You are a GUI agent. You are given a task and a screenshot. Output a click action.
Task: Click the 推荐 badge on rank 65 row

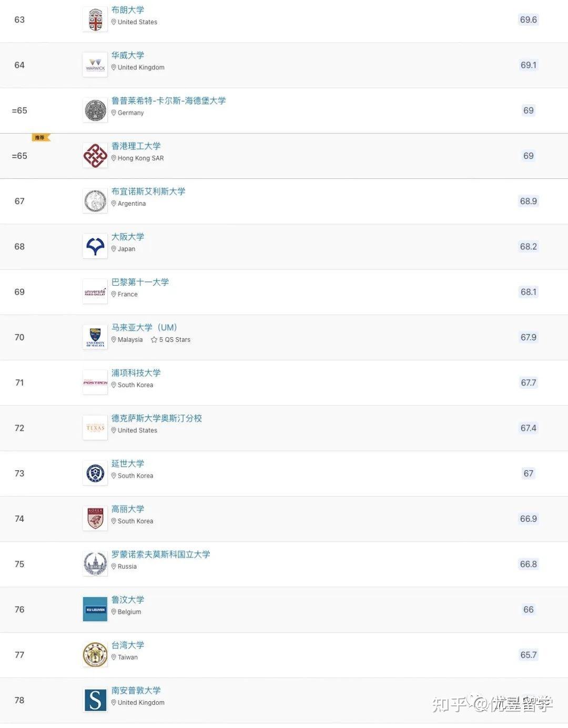coord(40,137)
